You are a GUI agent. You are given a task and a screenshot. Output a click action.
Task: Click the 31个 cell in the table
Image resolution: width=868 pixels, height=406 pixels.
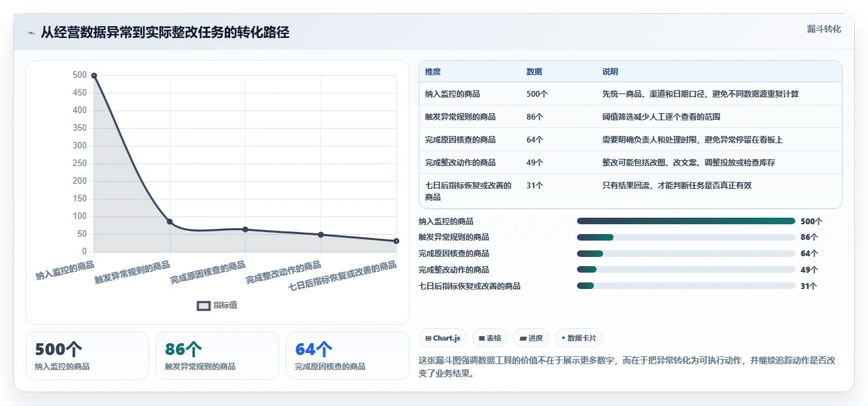(534, 186)
